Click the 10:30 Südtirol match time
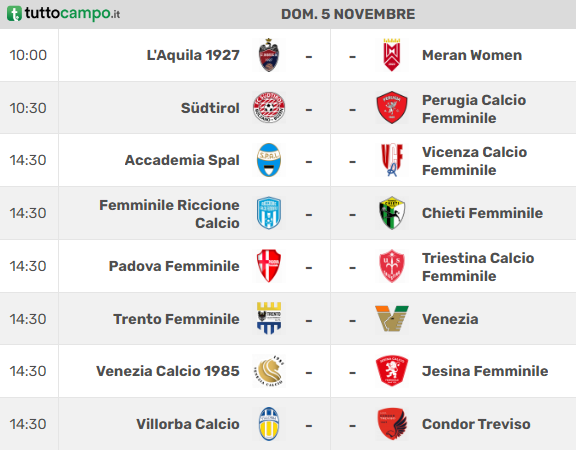The width and height of the screenshot is (576, 450). 28,108
